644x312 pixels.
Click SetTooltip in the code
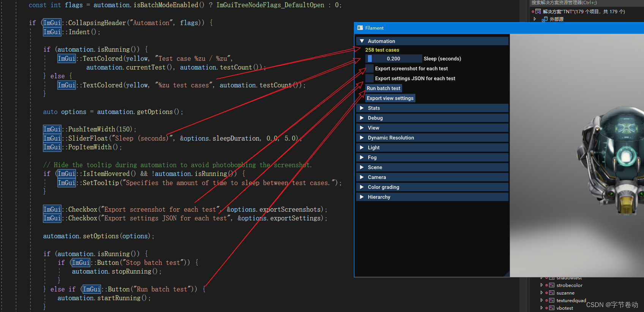coord(101,183)
